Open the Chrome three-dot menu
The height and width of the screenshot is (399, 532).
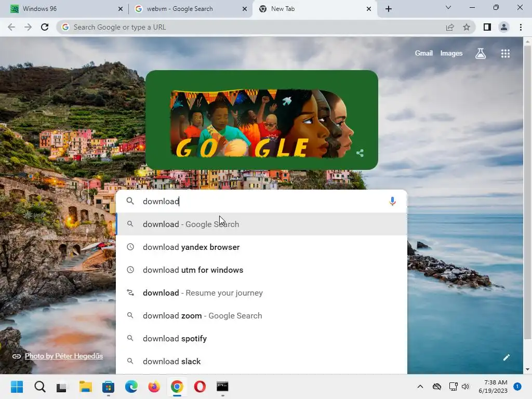521,27
